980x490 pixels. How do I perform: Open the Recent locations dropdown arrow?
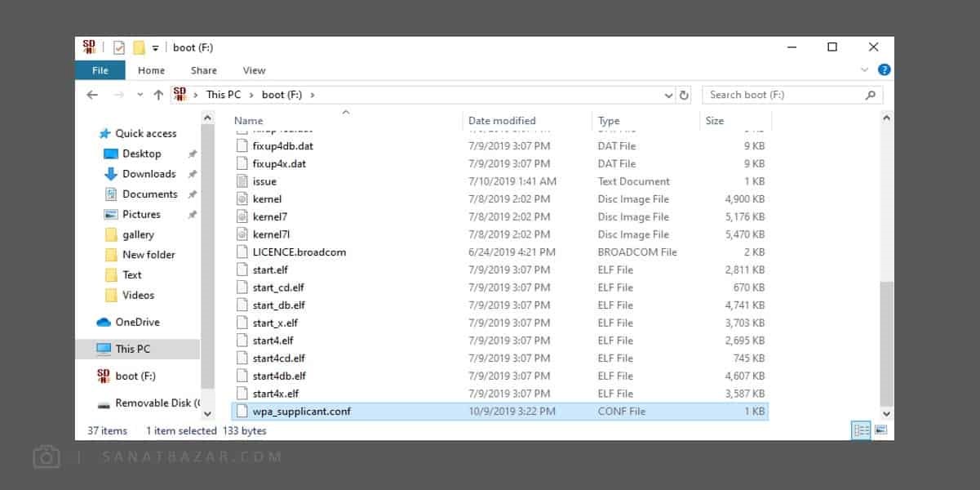point(140,96)
